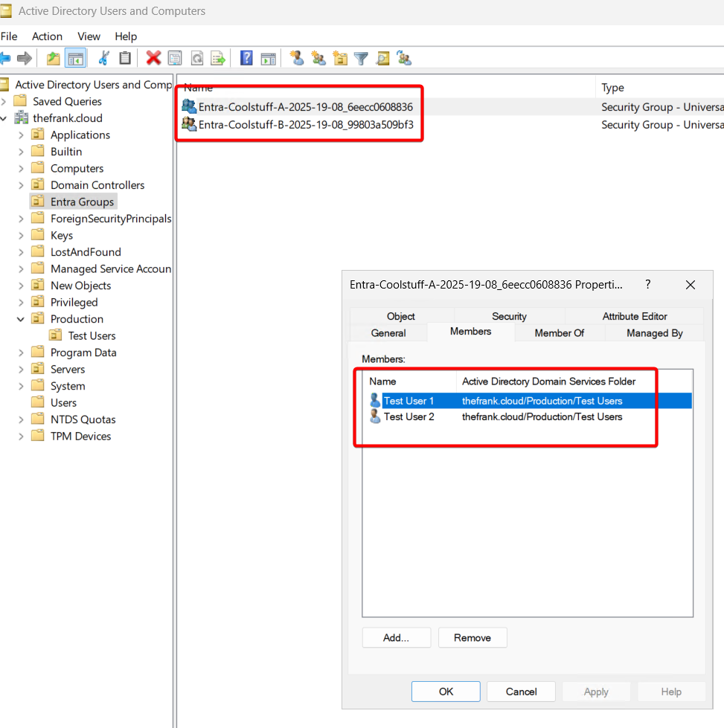Click the Find objects magnifier icon

pyautogui.click(x=382, y=58)
